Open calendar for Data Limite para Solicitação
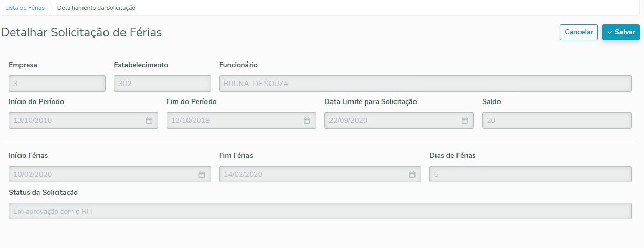Image resolution: width=644 pixels, height=248 pixels. click(x=465, y=120)
